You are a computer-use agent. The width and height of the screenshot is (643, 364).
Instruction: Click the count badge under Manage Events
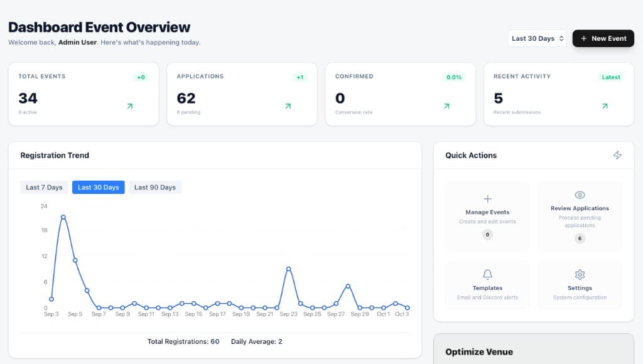tap(487, 235)
